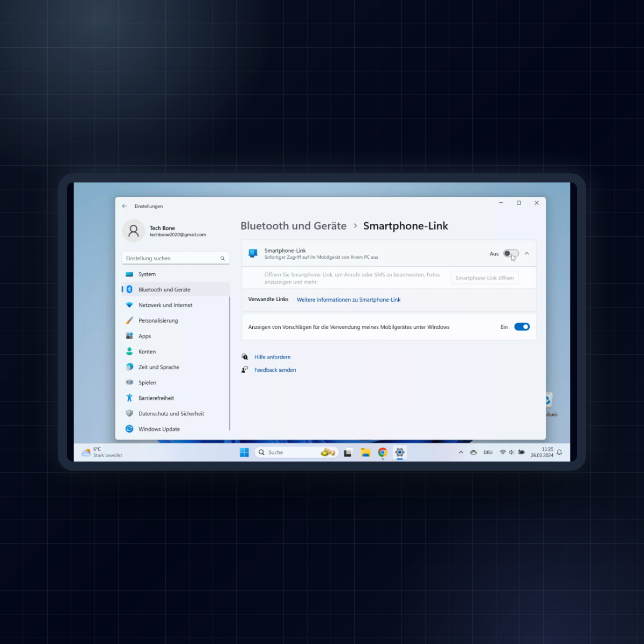This screenshot has height=644, width=644.
Task: Click the Feedback senden icon
Action: click(245, 370)
